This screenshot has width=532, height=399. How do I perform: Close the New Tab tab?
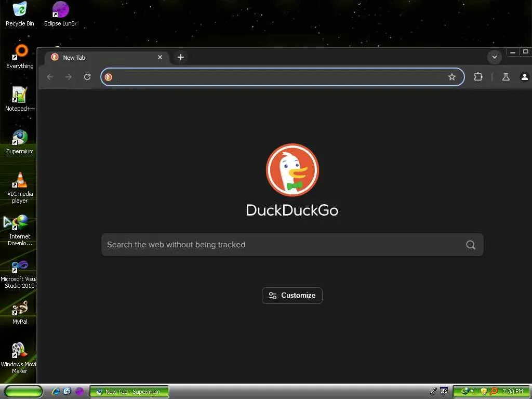tap(160, 57)
